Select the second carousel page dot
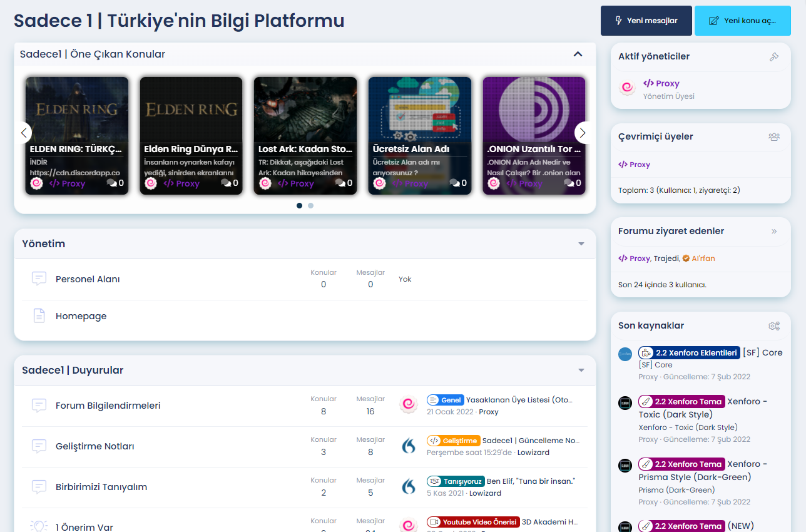The height and width of the screenshot is (532, 806). point(310,205)
